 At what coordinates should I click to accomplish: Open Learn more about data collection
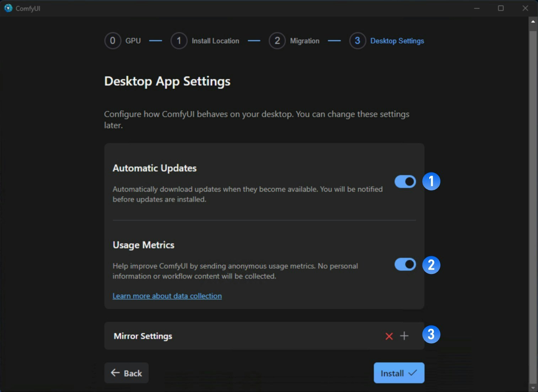tap(167, 296)
